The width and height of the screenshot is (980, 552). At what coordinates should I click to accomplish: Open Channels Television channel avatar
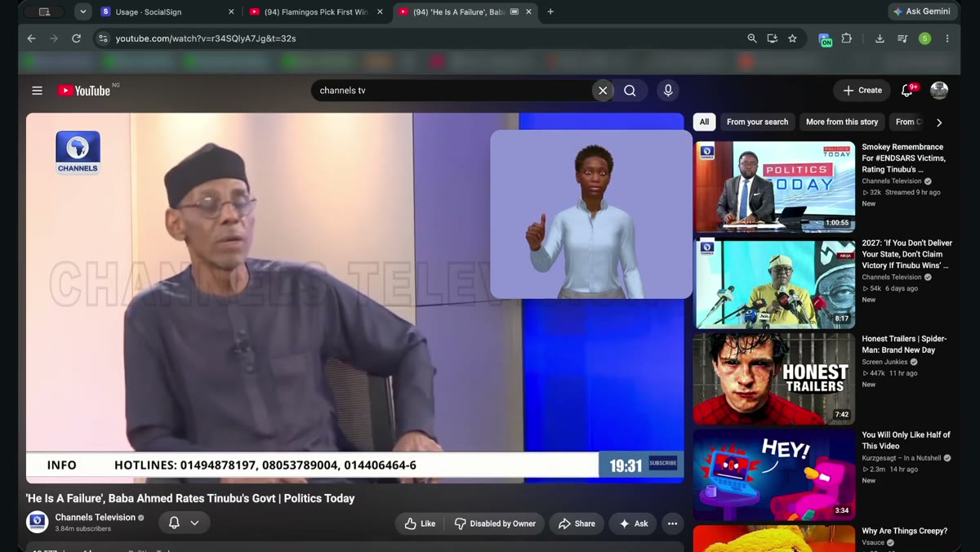38,522
